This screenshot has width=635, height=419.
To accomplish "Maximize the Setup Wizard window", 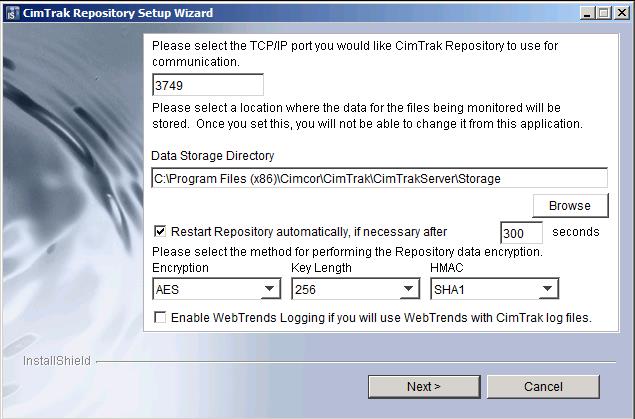I will point(602,13).
